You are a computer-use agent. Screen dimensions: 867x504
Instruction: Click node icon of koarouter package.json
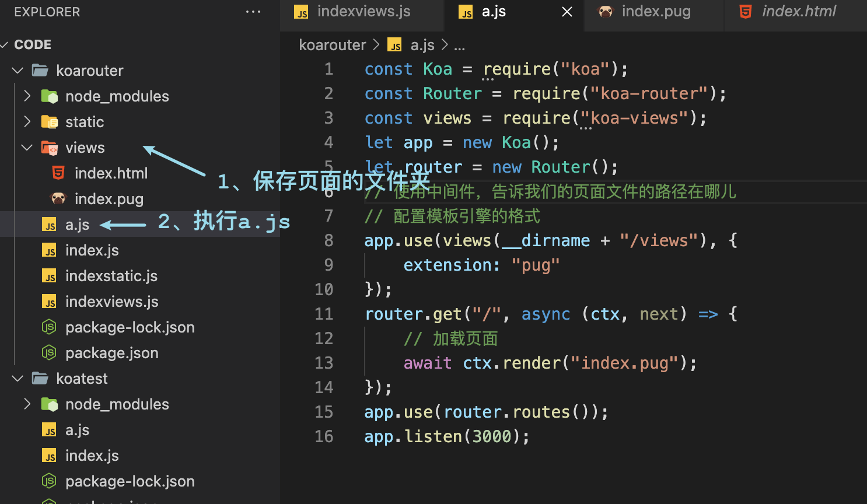(x=49, y=353)
